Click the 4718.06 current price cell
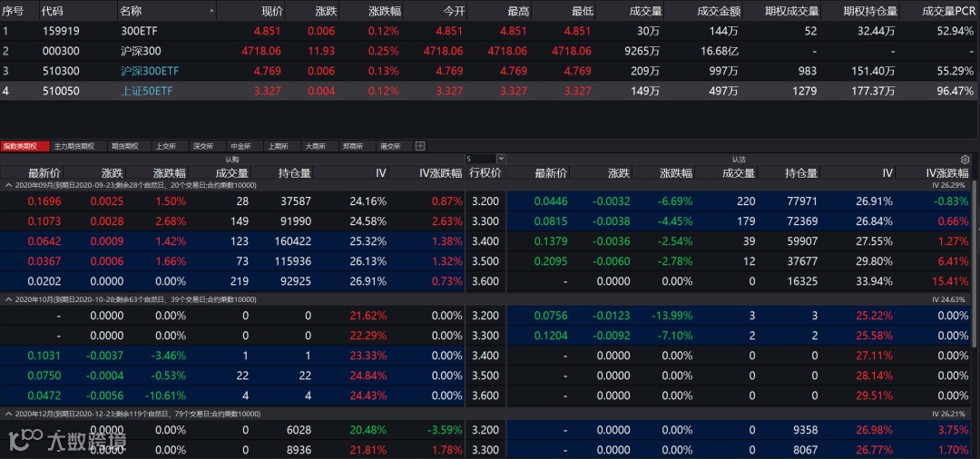 [x=260, y=51]
